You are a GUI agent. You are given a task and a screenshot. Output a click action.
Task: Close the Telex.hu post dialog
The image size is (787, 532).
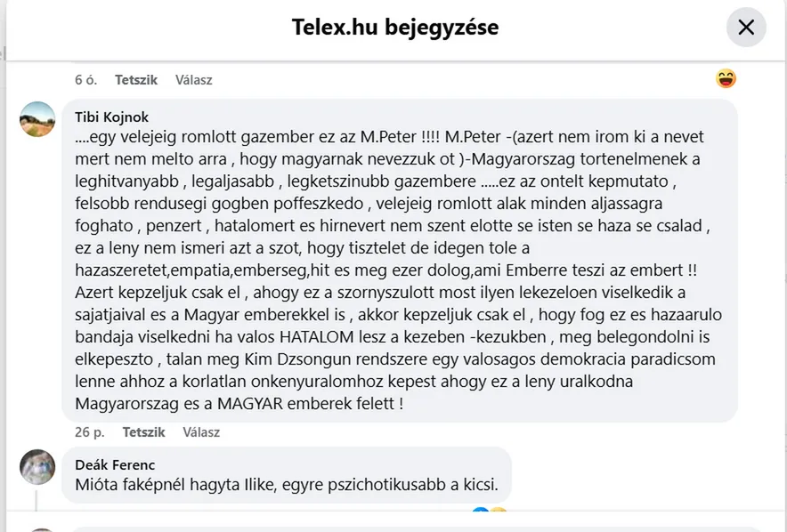coord(746,28)
